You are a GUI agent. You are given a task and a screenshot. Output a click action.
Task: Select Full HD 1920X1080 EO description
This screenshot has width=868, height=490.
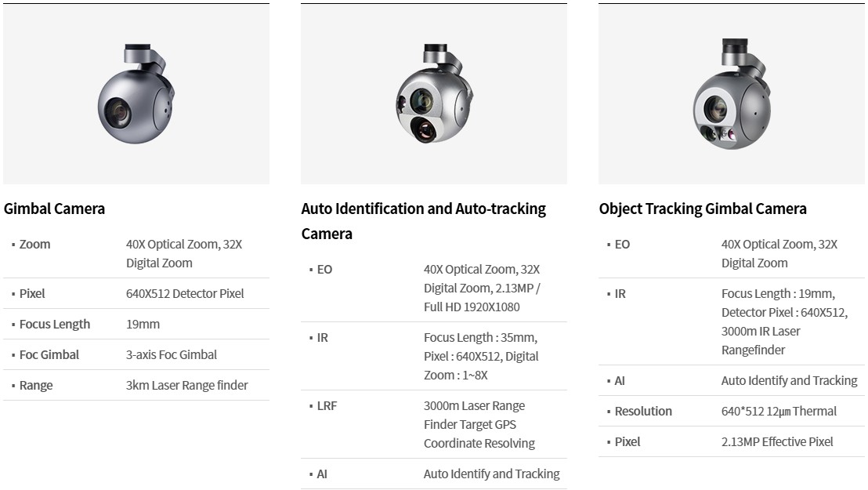(482, 289)
